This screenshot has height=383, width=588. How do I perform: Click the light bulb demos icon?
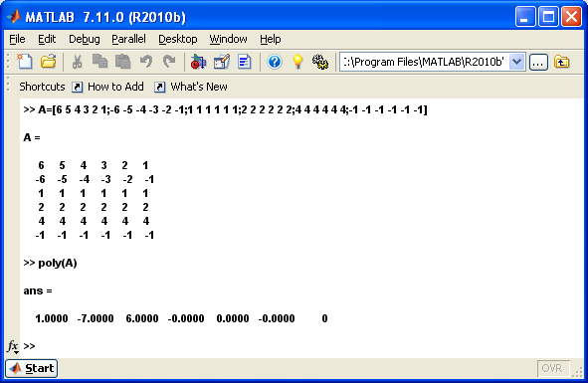point(297,62)
